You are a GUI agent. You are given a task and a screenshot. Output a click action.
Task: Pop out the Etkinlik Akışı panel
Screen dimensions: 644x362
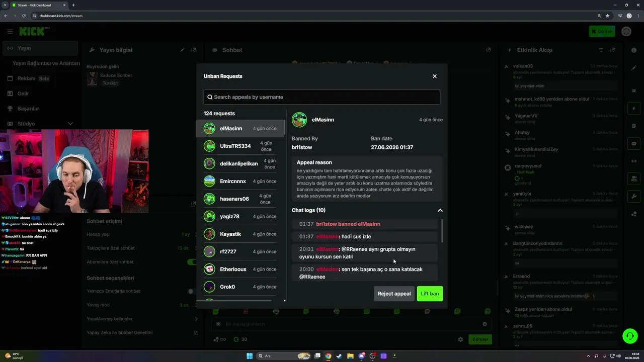pos(612,50)
